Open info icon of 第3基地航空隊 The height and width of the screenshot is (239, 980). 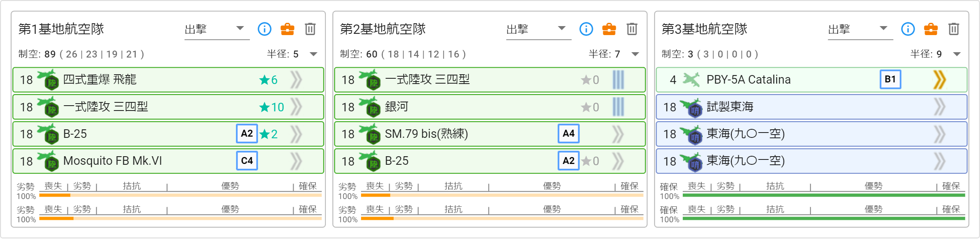pyautogui.click(x=908, y=29)
